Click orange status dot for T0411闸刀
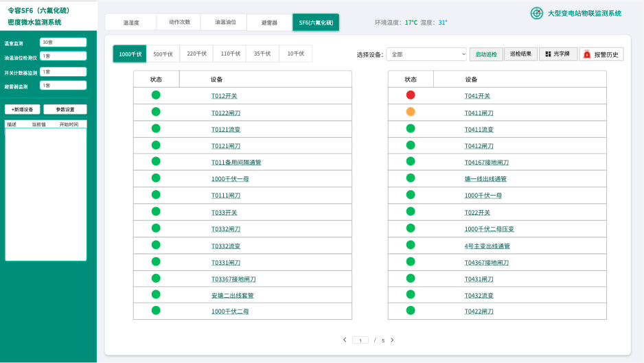Screen dimensions: 644x363 click(x=411, y=112)
